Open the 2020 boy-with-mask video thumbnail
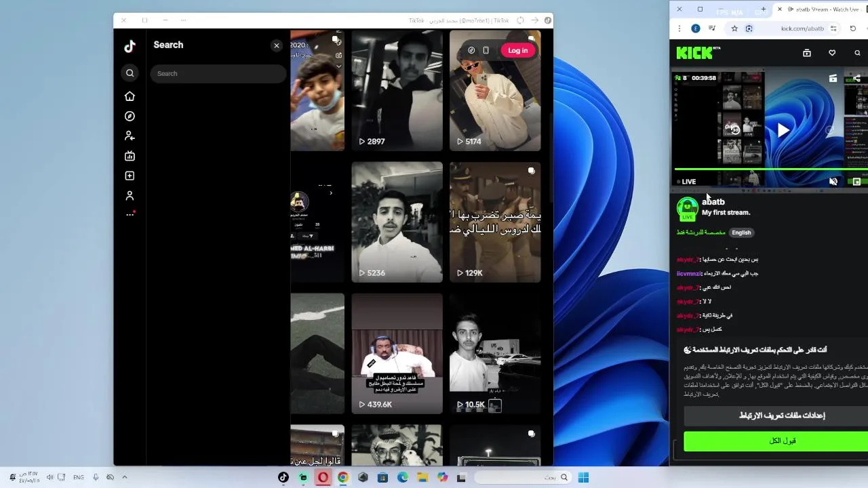The width and height of the screenshot is (868, 488). click(x=317, y=90)
